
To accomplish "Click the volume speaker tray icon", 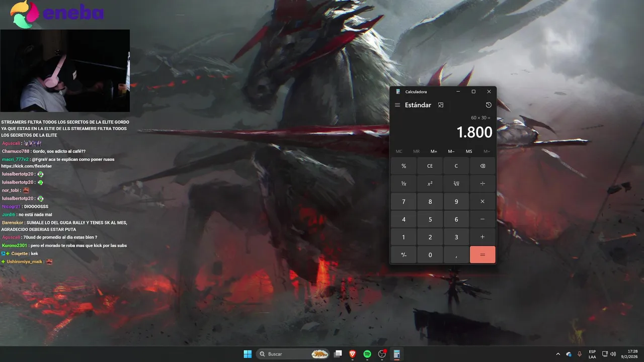I will click(x=613, y=354).
